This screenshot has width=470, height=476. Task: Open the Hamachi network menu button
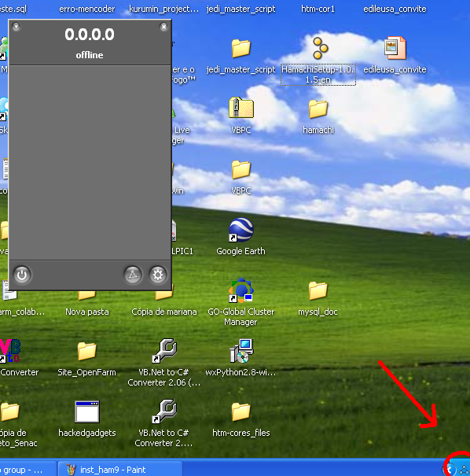coord(133,275)
